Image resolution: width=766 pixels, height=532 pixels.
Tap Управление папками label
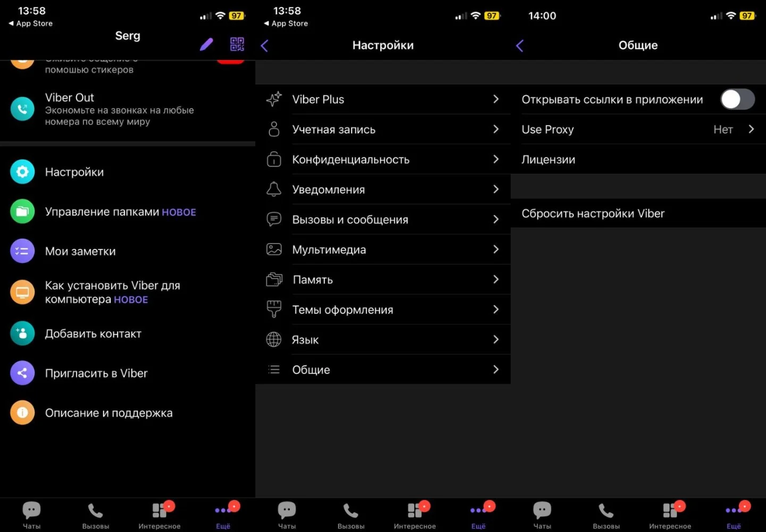(x=102, y=212)
